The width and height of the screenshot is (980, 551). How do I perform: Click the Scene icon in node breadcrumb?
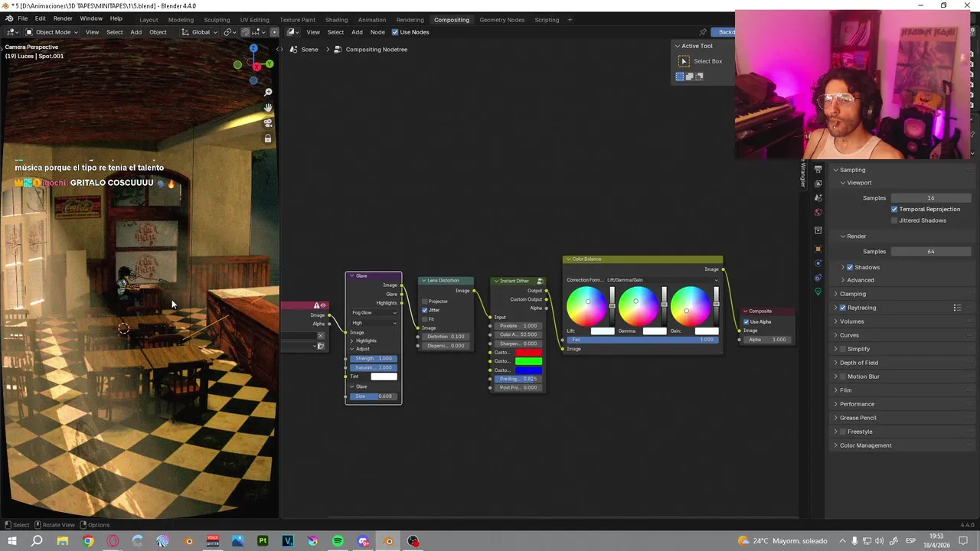[x=293, y=50]
